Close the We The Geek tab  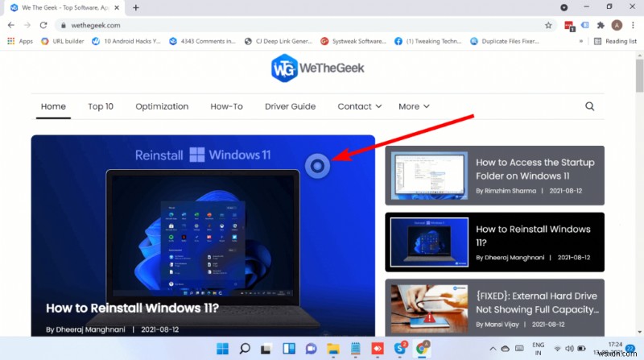[117, 7]
